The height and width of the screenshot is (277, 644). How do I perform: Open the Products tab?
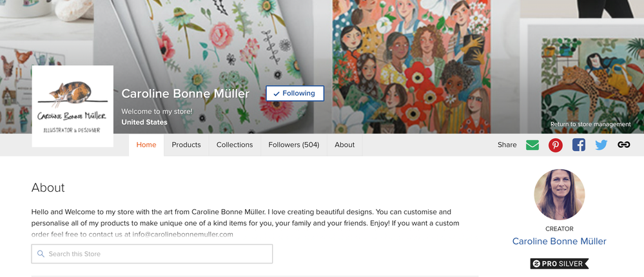pos(186,145)
